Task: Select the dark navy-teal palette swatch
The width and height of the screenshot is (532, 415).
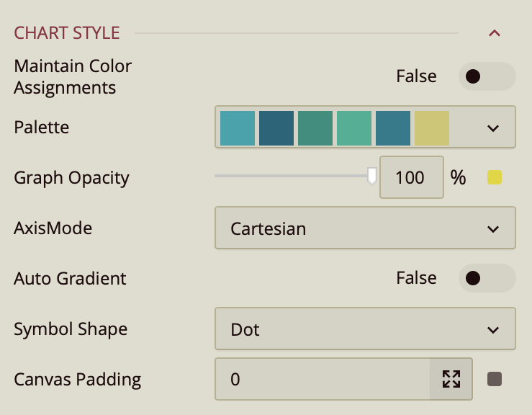Action: coord(276,128)
